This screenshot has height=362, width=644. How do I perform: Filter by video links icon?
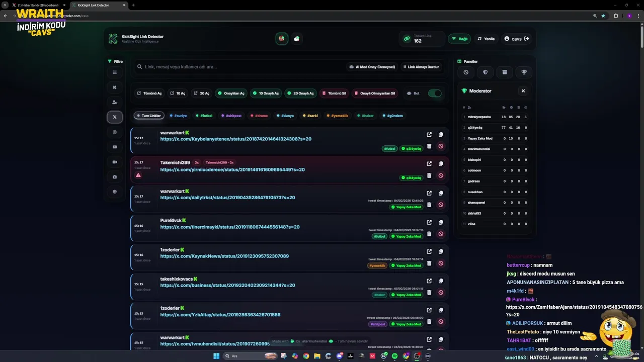tap(115, 162)
